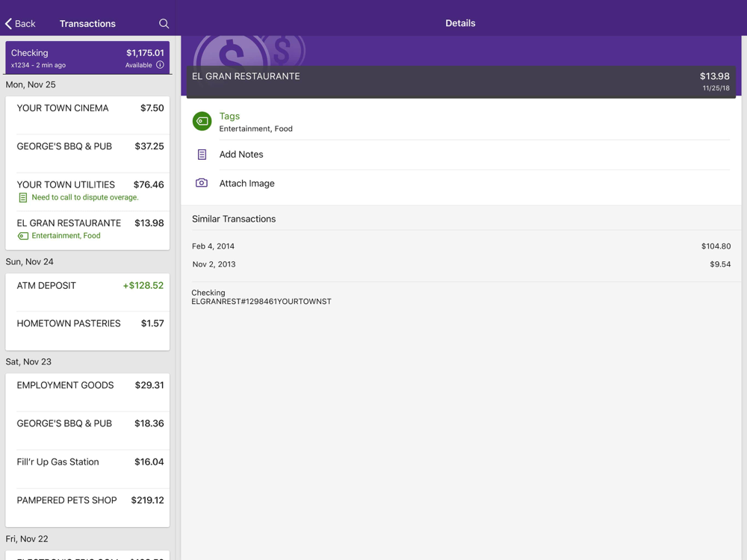Tap the Sun, Nov 24 date header
747x560 pixels.
[x=30, y=262]
